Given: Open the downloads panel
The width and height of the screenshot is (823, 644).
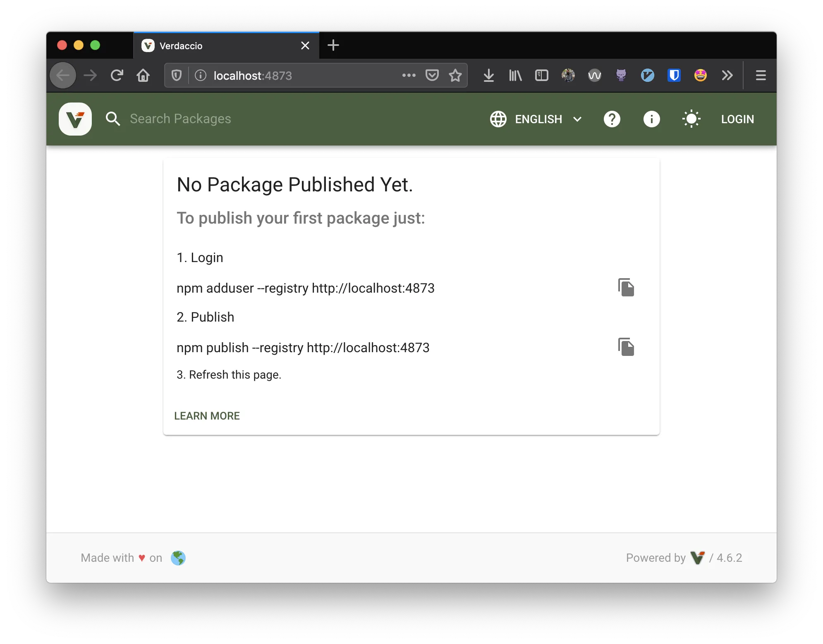Looking at the screenshot, I should point(488,75).
